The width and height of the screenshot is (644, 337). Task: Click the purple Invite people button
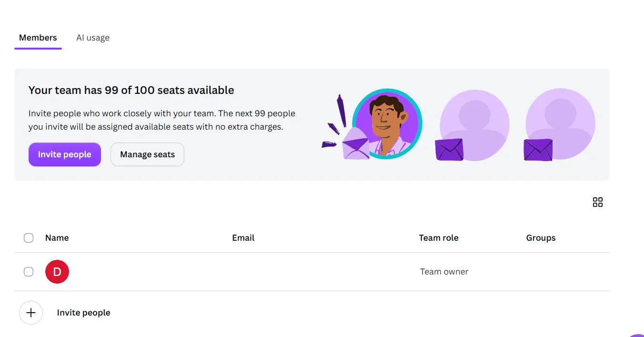coord(65,154)
